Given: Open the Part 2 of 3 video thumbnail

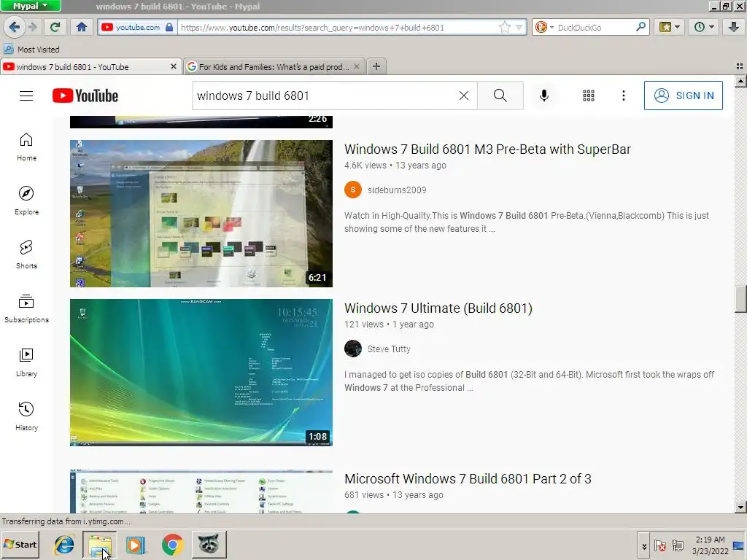Looking at the screenshot, I should coord(201,492).
